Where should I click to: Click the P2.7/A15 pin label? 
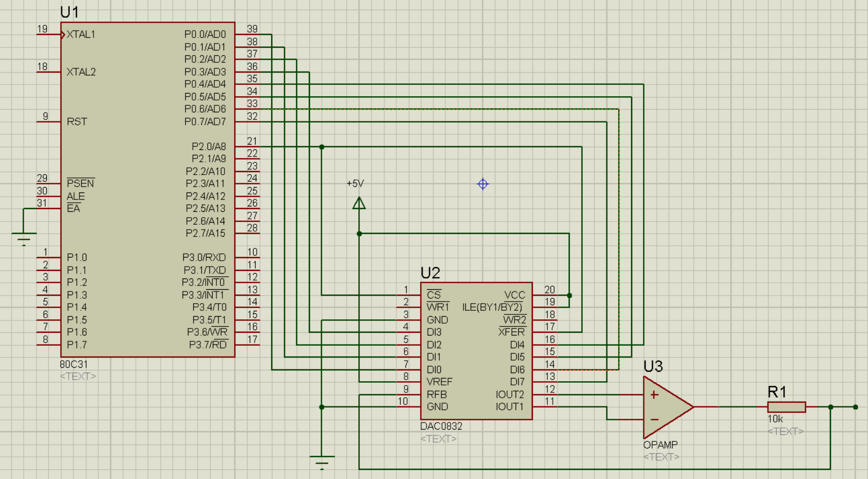click(x=206, y=233)
